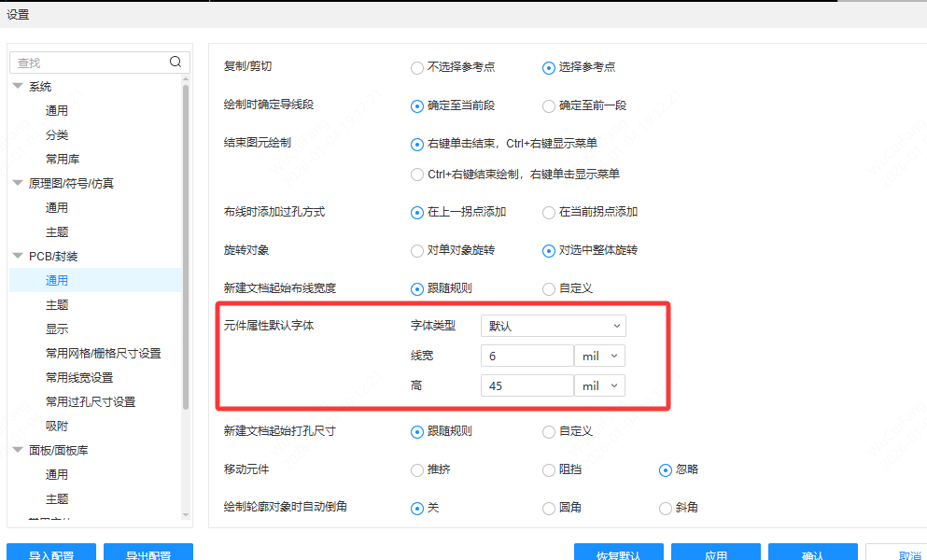The width and height of the screenshot is (927, 560).
Task: Click the 线宽 value field showing 6
Action: tap(527, 356)
